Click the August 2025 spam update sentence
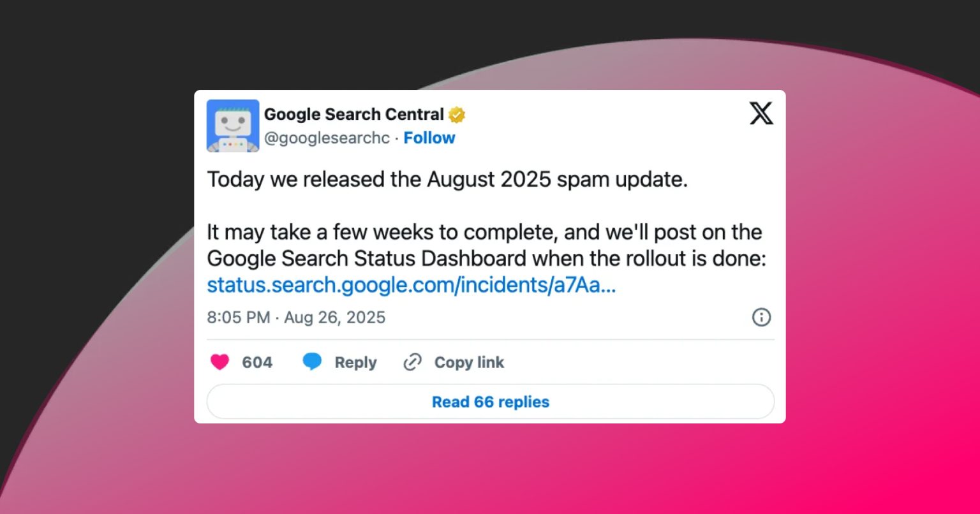The width and height of the screenshot is (980, 514). click(448, 179)
